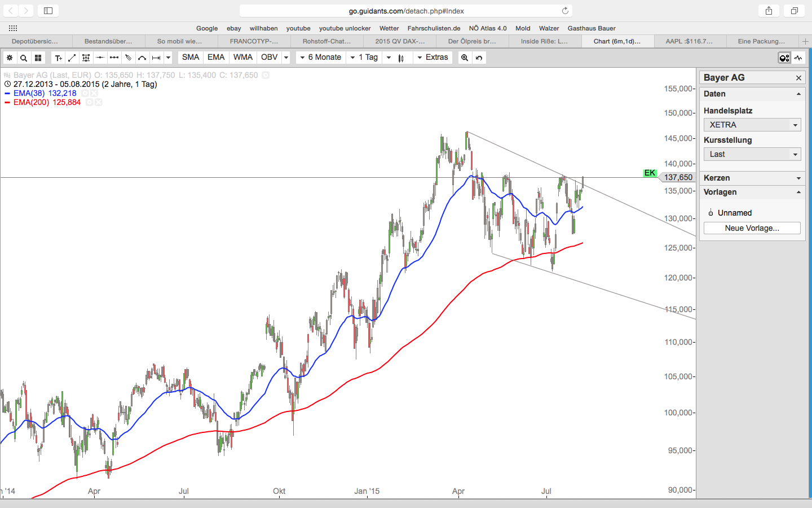Click the zoom-in magnifier icon
The width and height of the screenshot is (812, 508).
click(x=465, y=58)
